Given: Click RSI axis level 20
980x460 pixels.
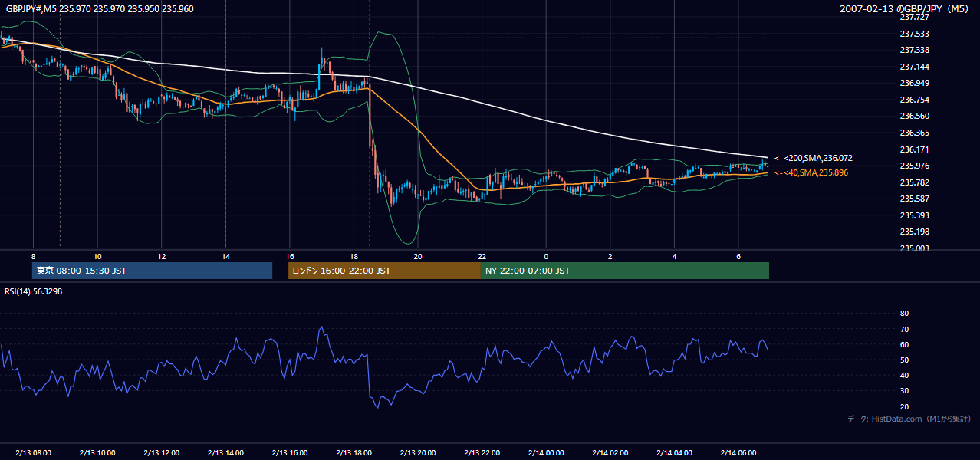Looking at the screenshot, I should 904,406.
